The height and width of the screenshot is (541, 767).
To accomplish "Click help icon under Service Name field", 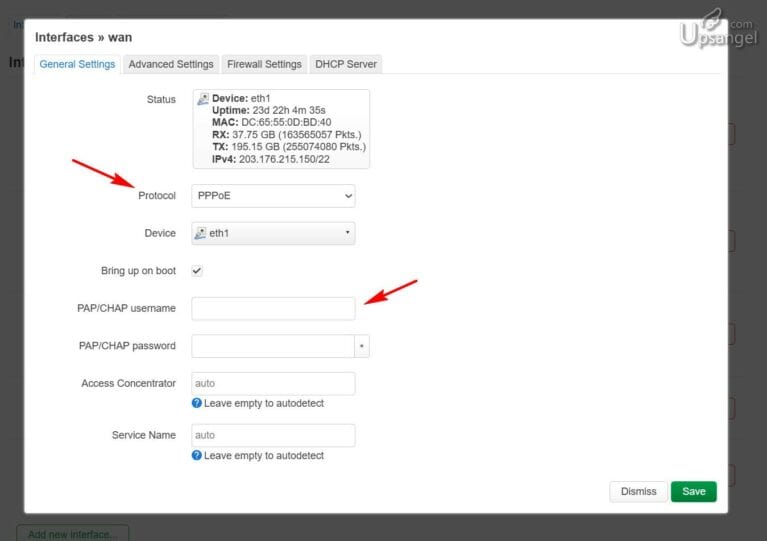I will coord(197,455).
